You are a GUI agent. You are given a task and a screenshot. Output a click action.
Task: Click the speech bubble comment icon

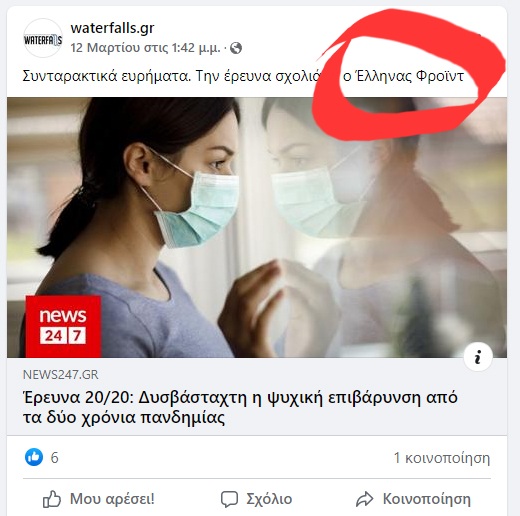coord(229,499)
